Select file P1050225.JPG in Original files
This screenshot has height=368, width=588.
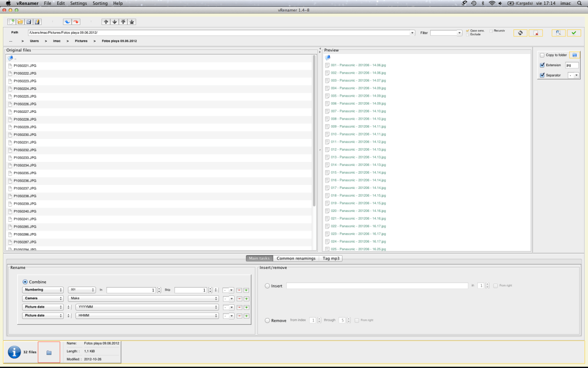click(25, 96)
